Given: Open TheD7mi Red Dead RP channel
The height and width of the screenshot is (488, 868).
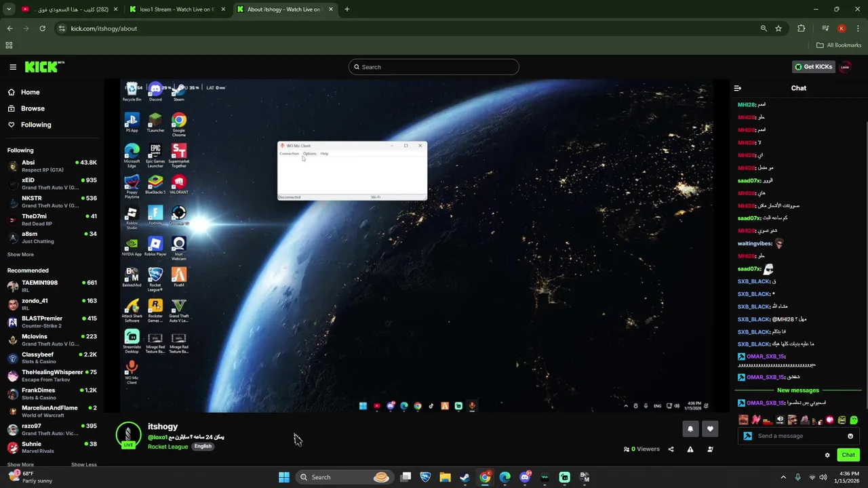Looking at the screenshot, I should tap(52, 220).
